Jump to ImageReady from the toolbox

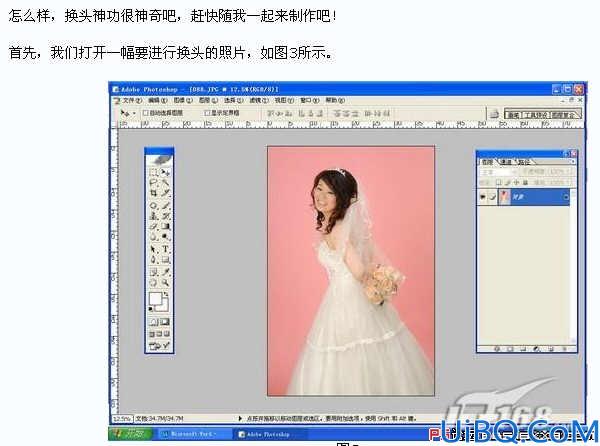coord(160,346)
